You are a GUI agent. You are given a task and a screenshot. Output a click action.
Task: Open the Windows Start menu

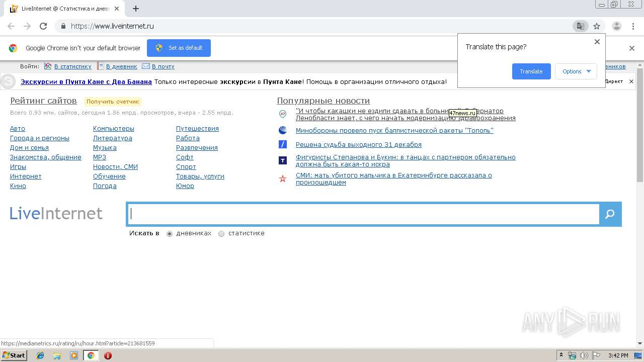pyautogui.click(x=14, y=355)
